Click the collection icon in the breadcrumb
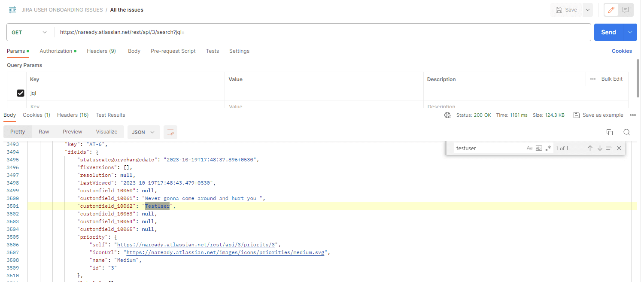 [x=12, y=9]
